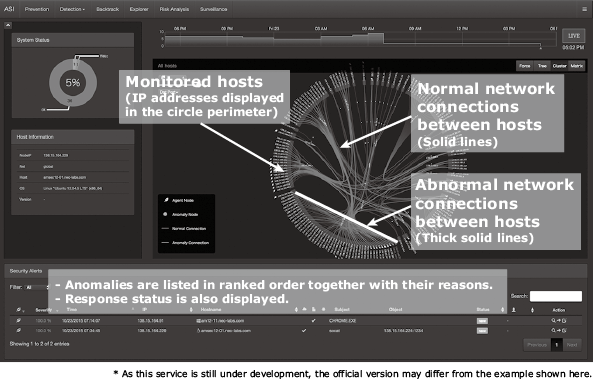Open the Filter All dropdown
The image size is (593, 380).
[x=36, y=287]
